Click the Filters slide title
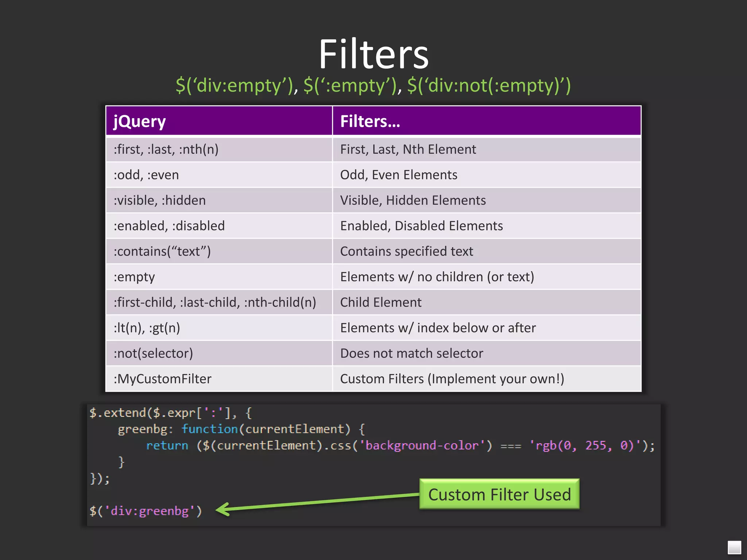 [x=373, y=55]
